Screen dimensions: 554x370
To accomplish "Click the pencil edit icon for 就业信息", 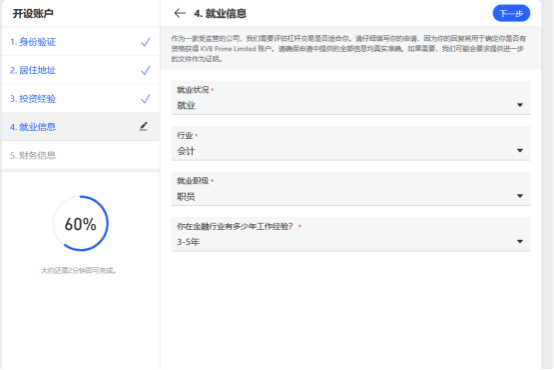I will point(143,127).
